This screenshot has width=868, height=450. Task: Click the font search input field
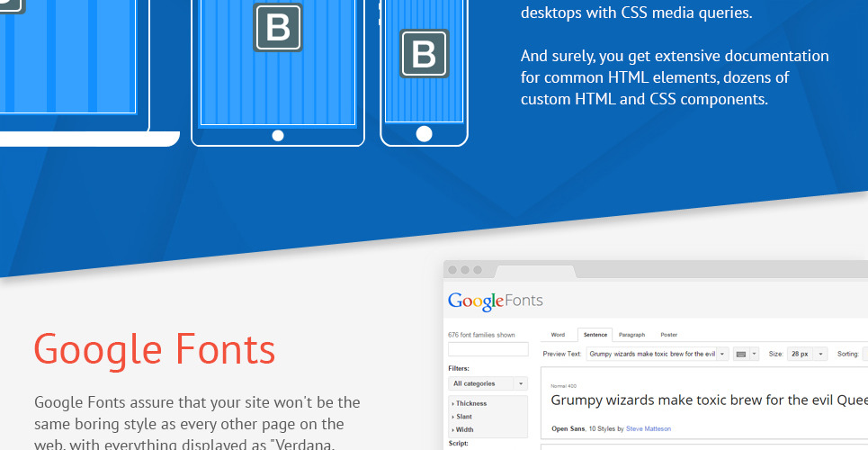tap(488, 349)
